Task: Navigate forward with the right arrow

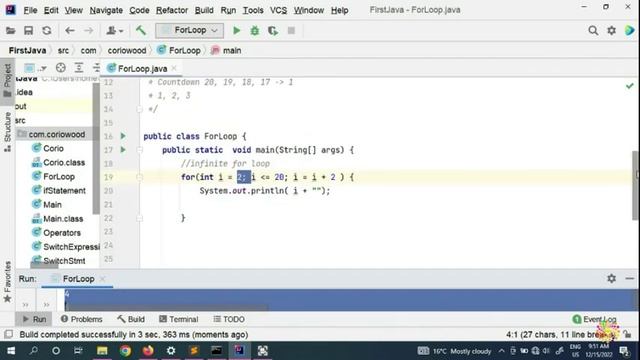Action: click(x=88, y=31)
